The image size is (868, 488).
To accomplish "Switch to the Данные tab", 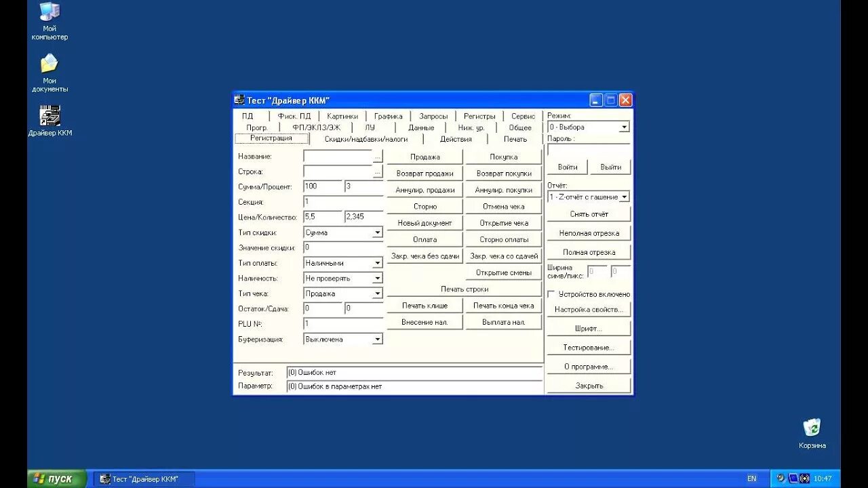I will [x=421, y=127].
